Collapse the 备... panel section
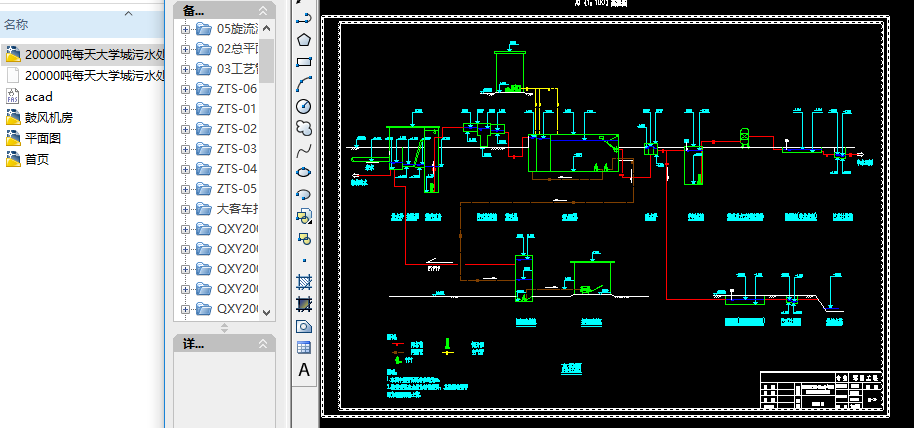 tap(265, 10)
